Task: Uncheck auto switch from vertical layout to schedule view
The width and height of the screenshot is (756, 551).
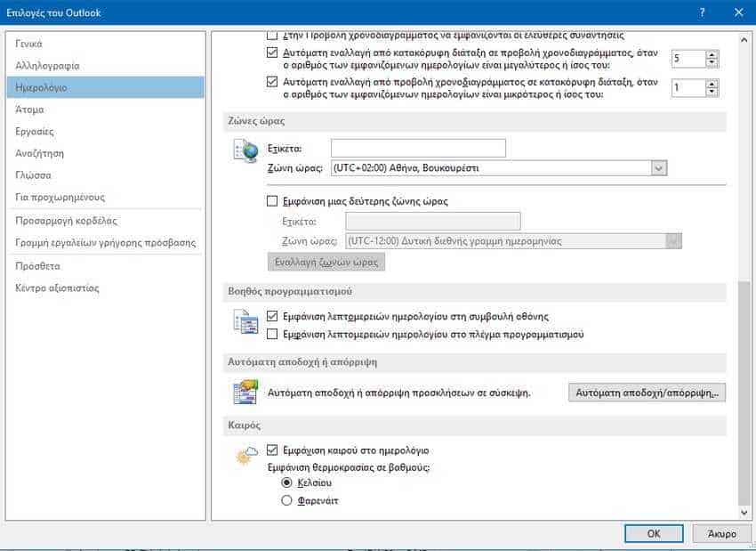Action: coord(272,53)
